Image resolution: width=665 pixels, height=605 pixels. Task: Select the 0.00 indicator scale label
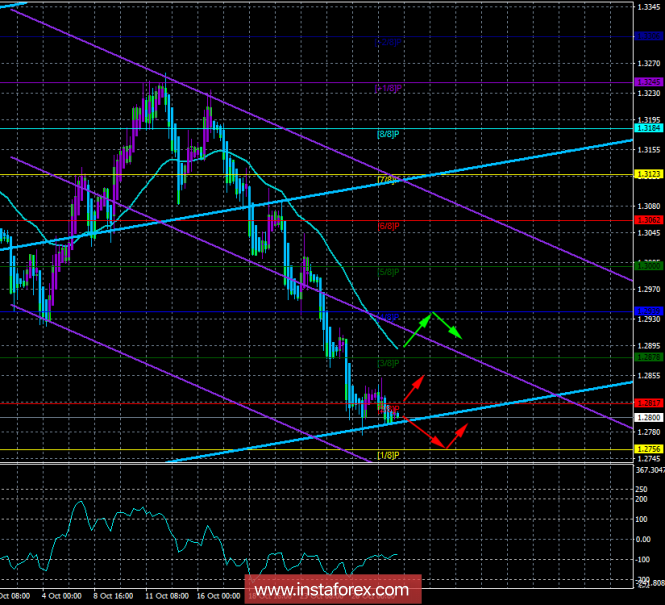pyautogui.click(x=643, y=539)
